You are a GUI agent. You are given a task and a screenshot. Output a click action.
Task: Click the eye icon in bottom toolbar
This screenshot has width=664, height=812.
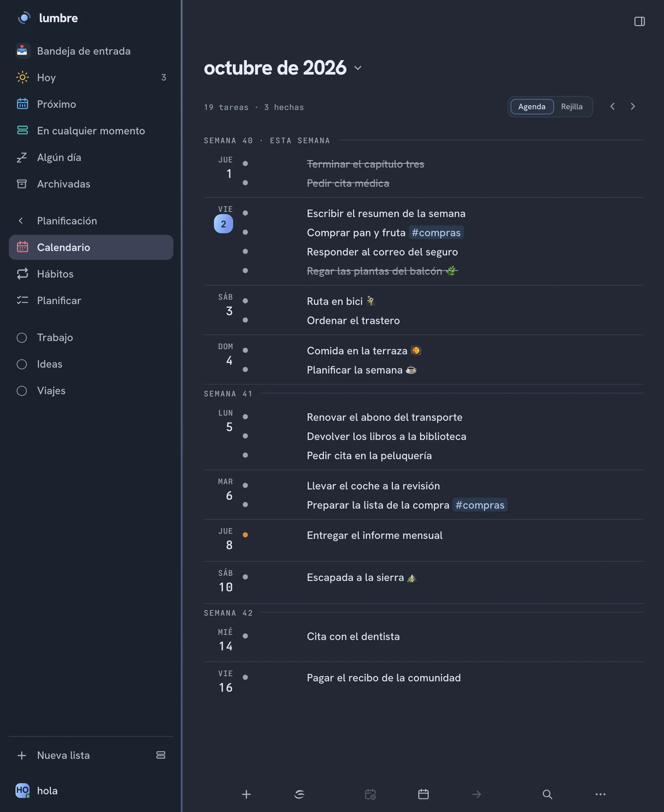click(300, 794)
